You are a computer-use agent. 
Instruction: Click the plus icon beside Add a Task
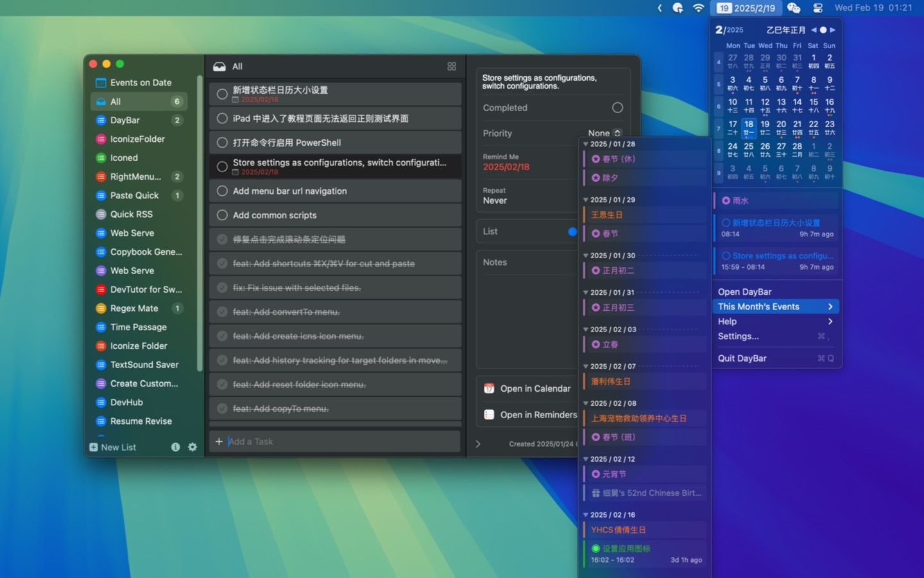(x=219, y=441)
